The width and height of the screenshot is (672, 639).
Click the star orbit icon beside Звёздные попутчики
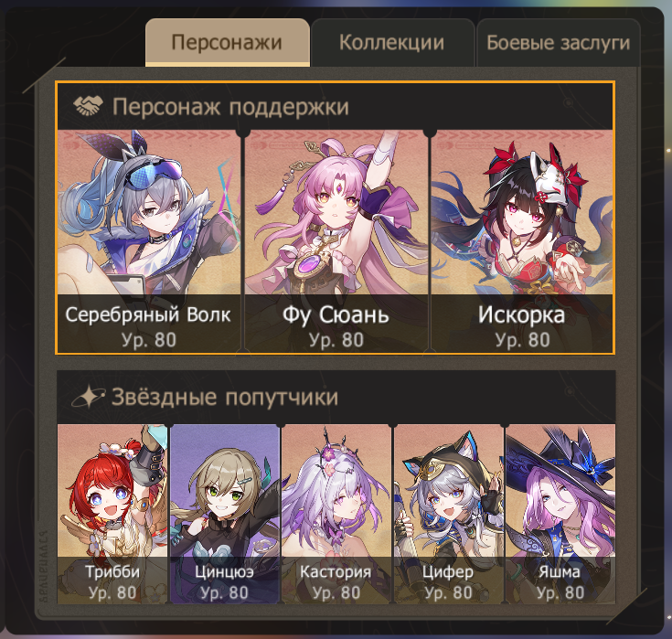tap(88, 397)
